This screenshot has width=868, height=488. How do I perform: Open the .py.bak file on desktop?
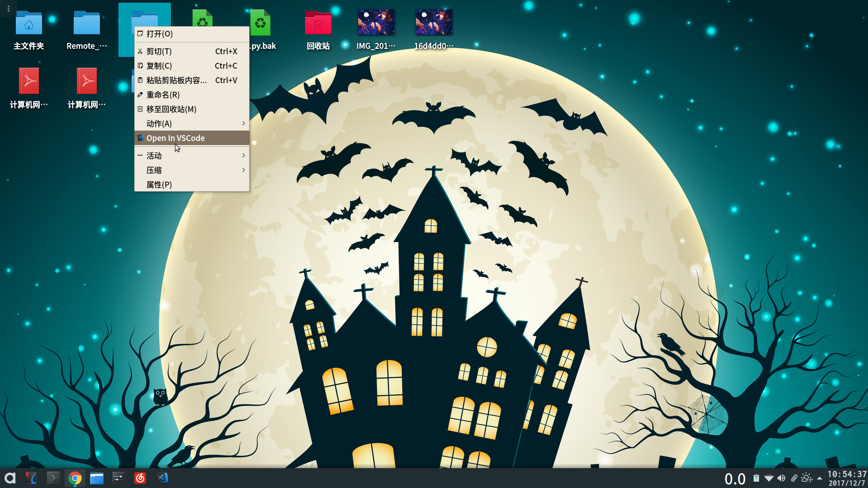click(261, 30)
